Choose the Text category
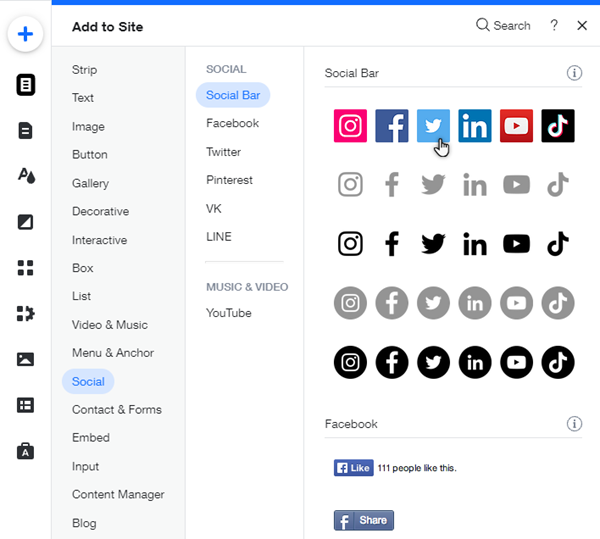Viewport: 600px width, 539px height. pyautogui.click(x=83, y=98)
